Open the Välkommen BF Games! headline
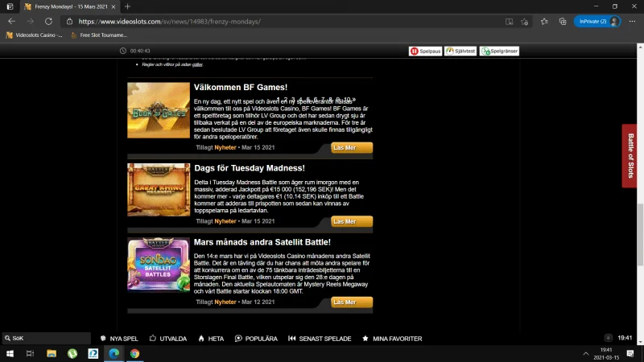The width and height of the screenshot is (644, 362). (x=241, y=87)
